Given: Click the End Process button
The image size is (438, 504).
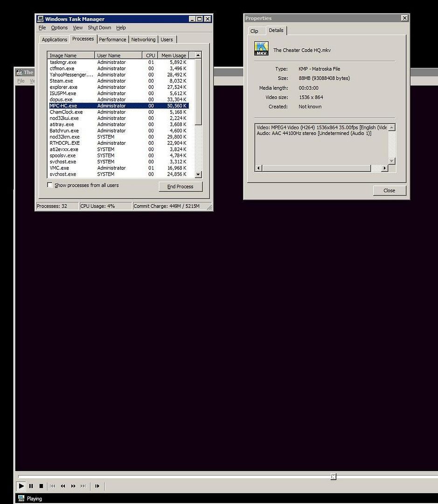Looking at the screenshot, I should tap(180, 187).
